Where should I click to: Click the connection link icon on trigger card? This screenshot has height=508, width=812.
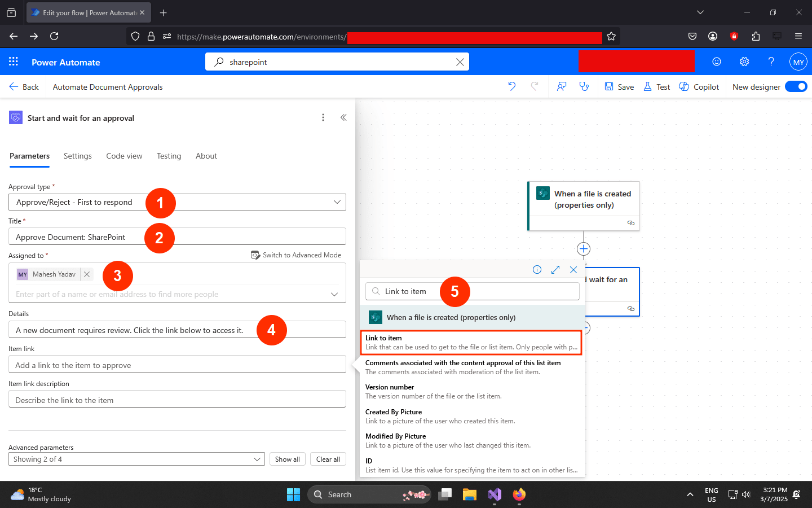(x=631, y=223)
